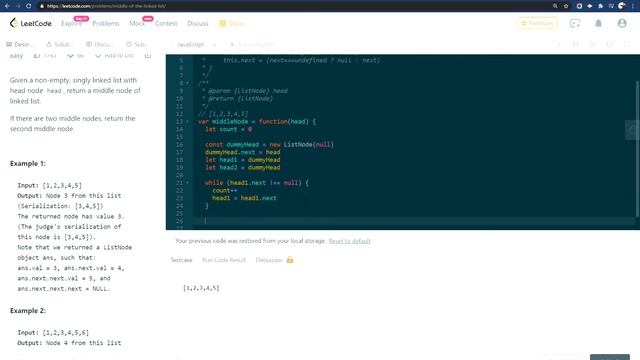Click the share icon
The image size is (640, 360).
(148, 56)
